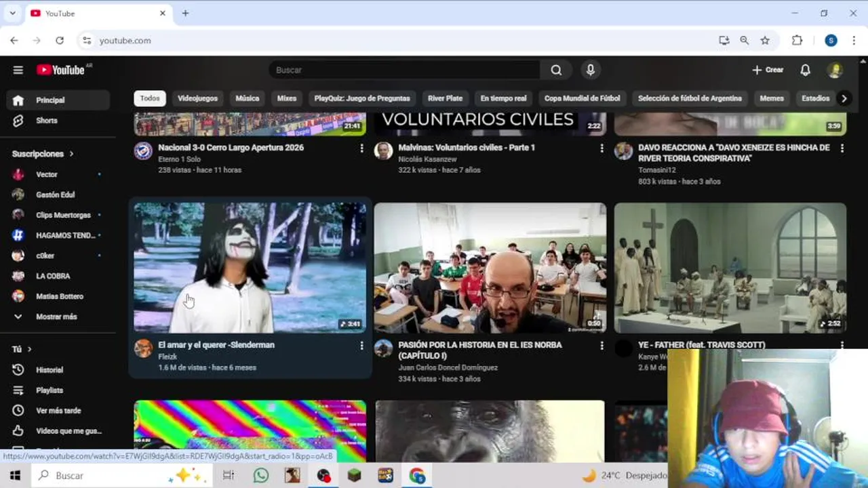Reload the page in Chrome

point(60,41)
